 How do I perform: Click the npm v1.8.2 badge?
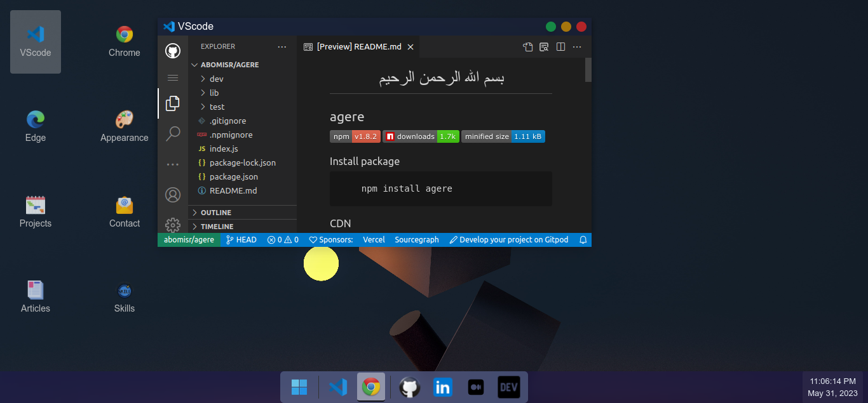pos(355,136)
